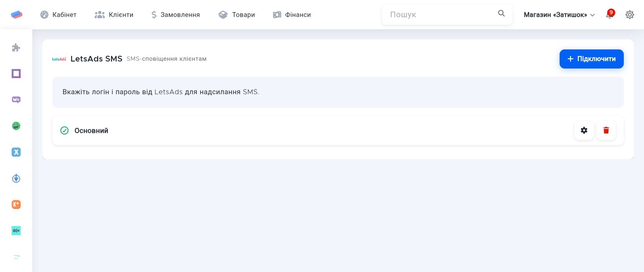Open the blue download-arrow integration icon
The image size is (644, 272).
pyautogui.click(x=16, y=179)
